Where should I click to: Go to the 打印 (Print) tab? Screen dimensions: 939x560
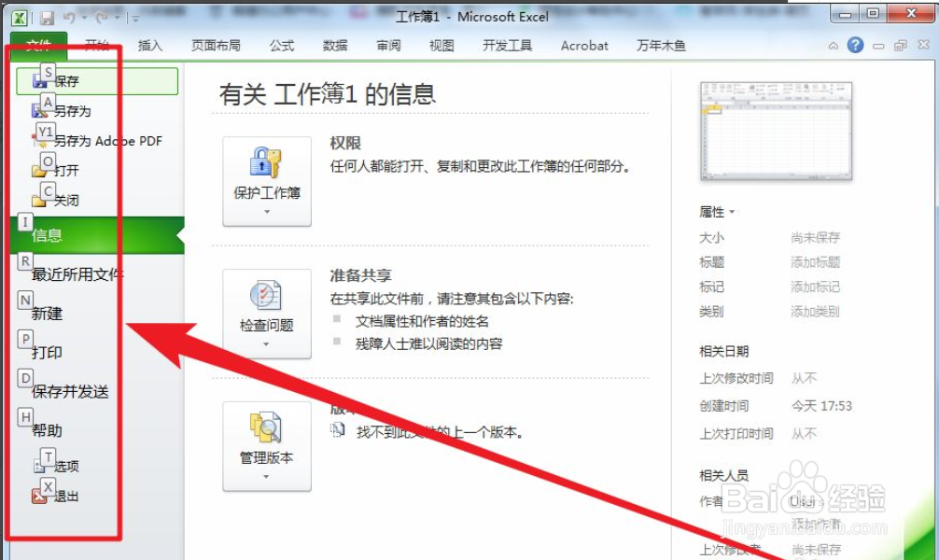point(47,352)
